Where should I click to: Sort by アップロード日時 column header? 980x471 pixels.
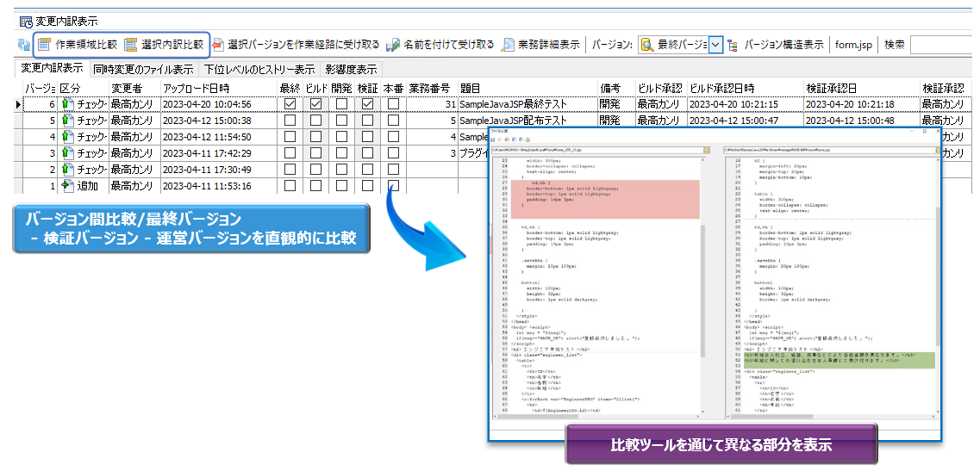pyautogui.click(x=217, y=88)
